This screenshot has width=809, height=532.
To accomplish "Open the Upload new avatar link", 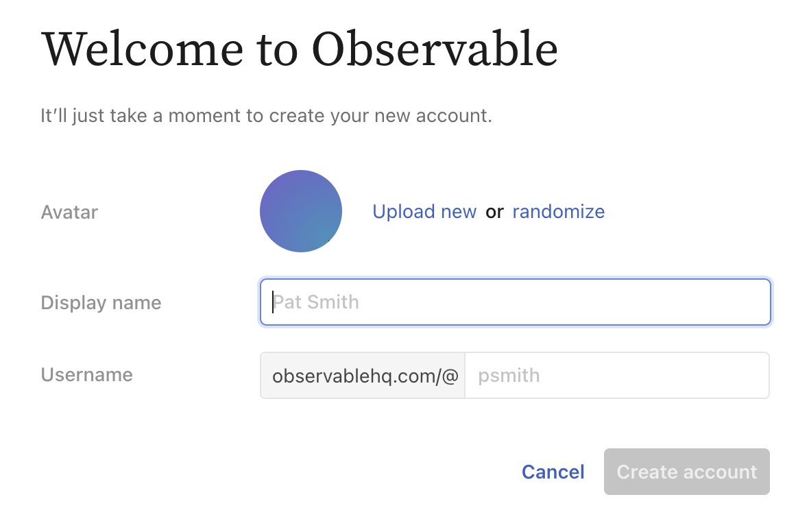I will click(x=424, y=212).
